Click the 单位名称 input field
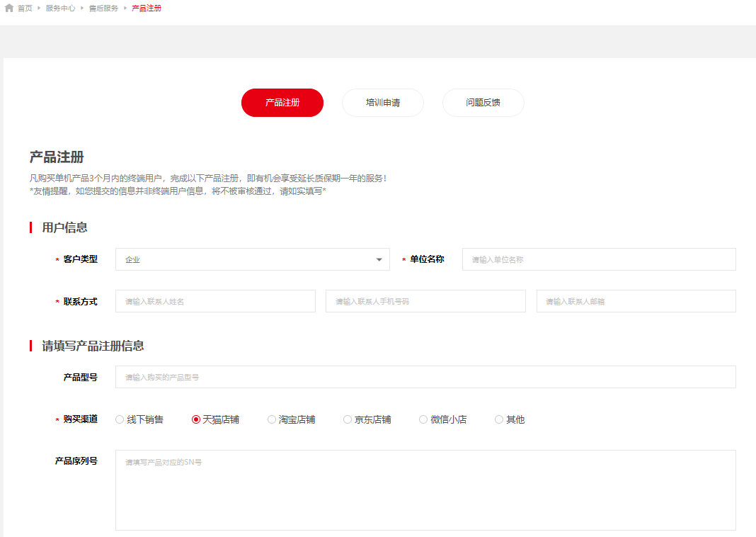The height and width of the screenshot is (537, 756). click(x=598, y=259)
